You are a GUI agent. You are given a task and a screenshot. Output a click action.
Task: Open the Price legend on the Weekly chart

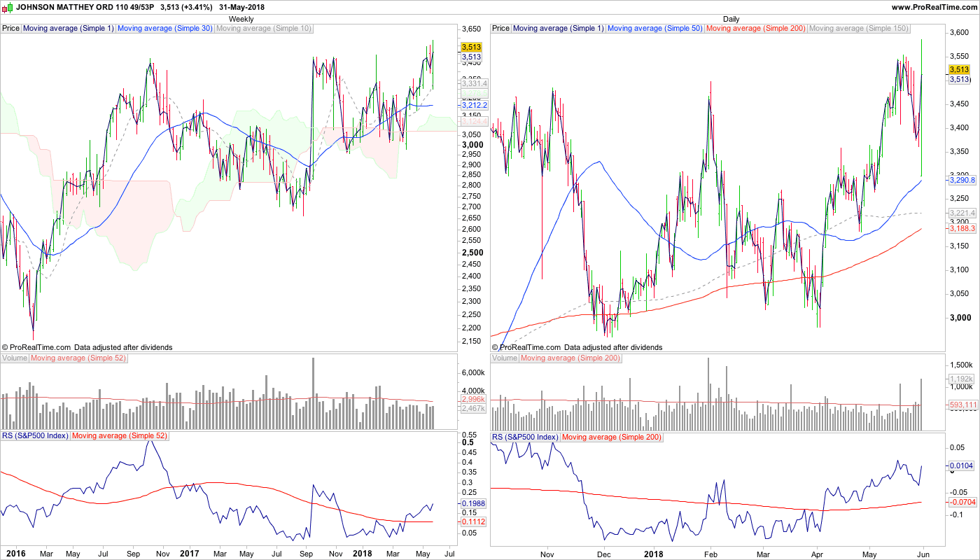11,29
